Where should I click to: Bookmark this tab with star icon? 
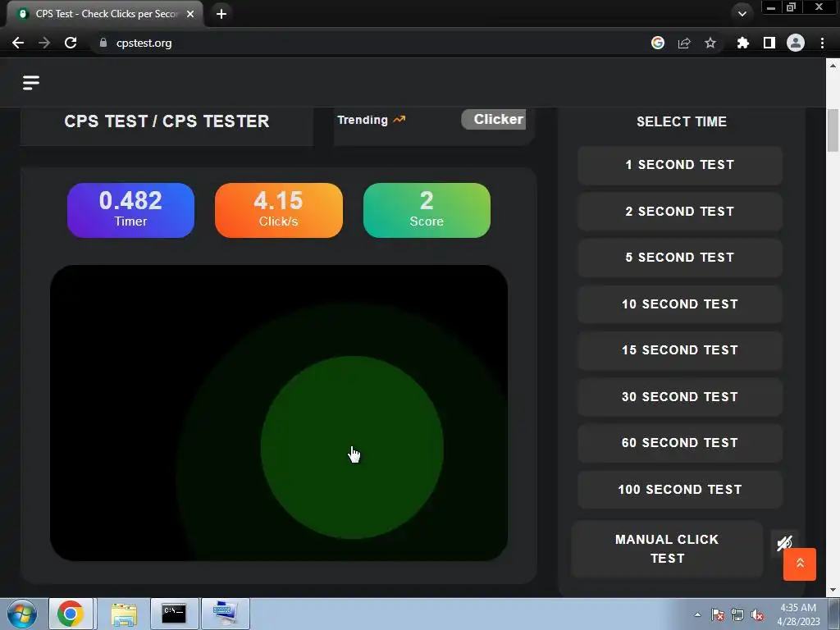(710, 43)
